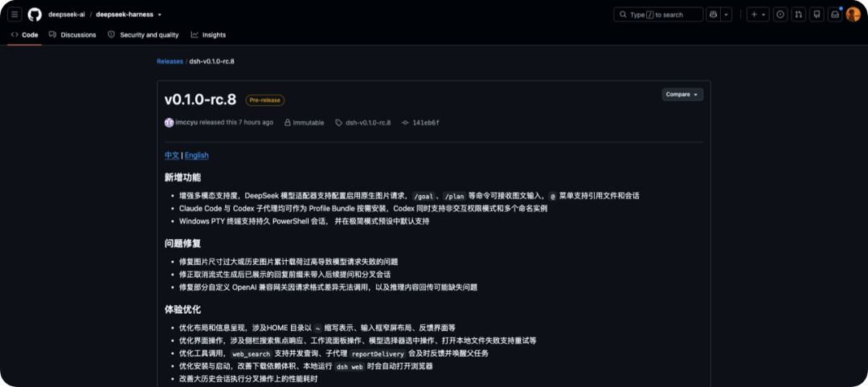Open the notifications inbox icon
This screenshot has height=387, width=868.
click(835, 14)
